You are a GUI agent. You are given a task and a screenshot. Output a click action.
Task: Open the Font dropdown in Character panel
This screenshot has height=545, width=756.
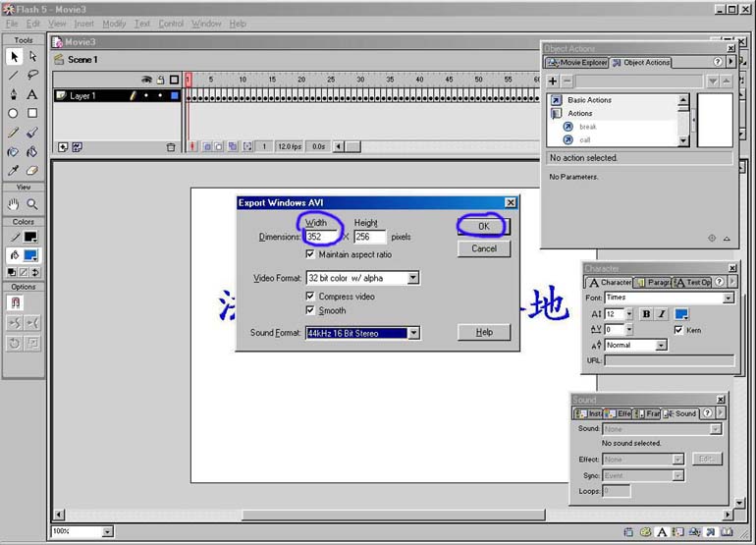(728, 298)
